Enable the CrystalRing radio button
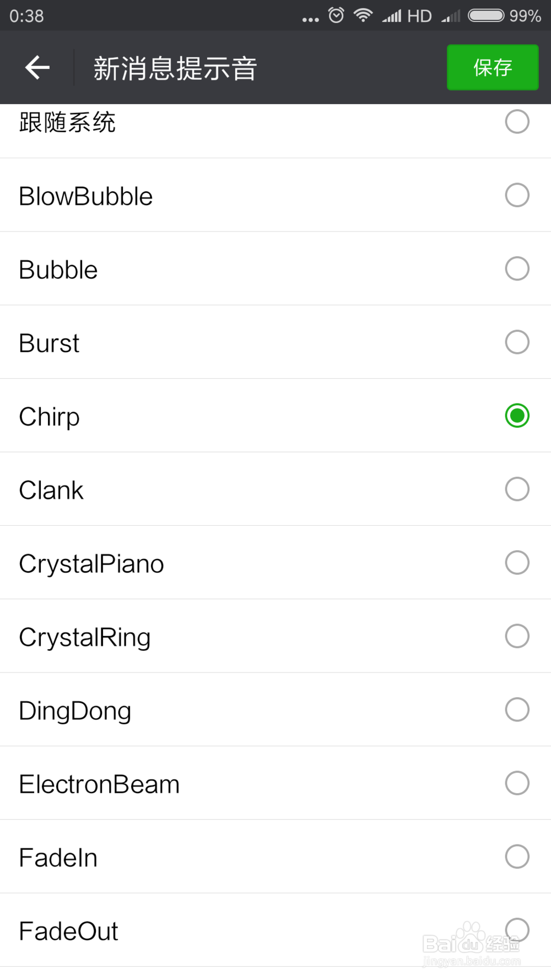Screen dimensions: 551x980 coord(517,636)
